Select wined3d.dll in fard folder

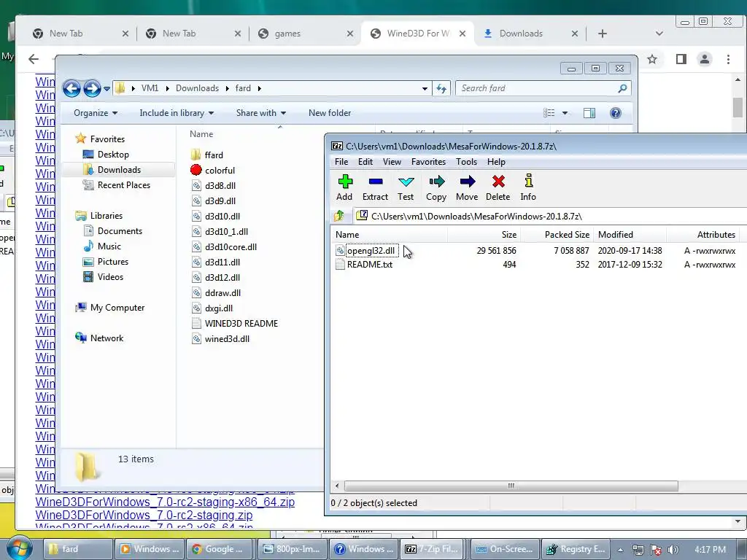click(227, 338)
